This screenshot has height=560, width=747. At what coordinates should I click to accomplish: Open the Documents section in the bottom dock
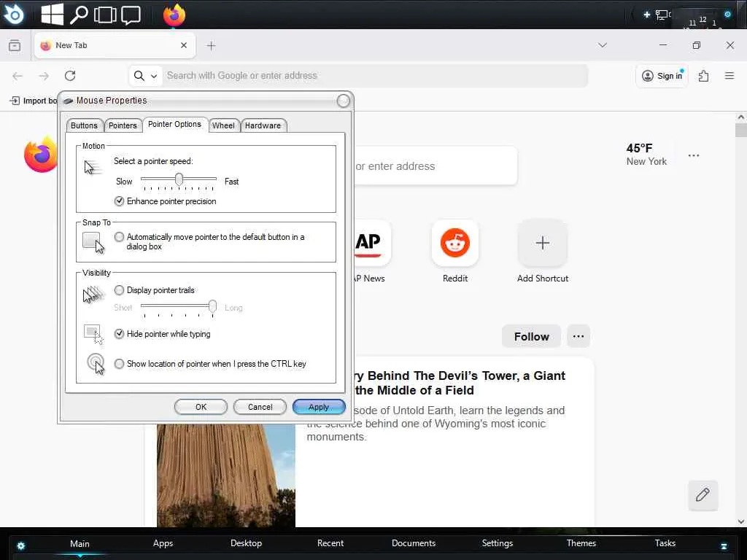[x=414, y=543]
